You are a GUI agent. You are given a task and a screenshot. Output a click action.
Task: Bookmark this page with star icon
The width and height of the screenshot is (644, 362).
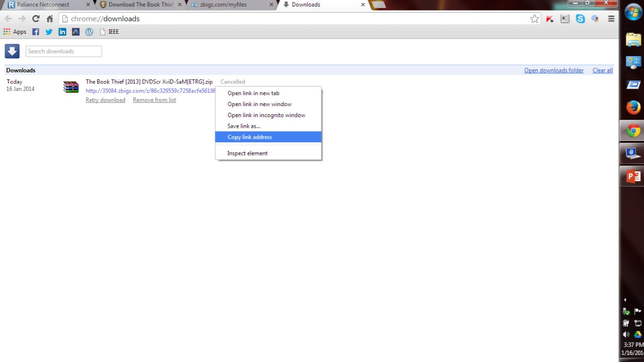(534, 19)
